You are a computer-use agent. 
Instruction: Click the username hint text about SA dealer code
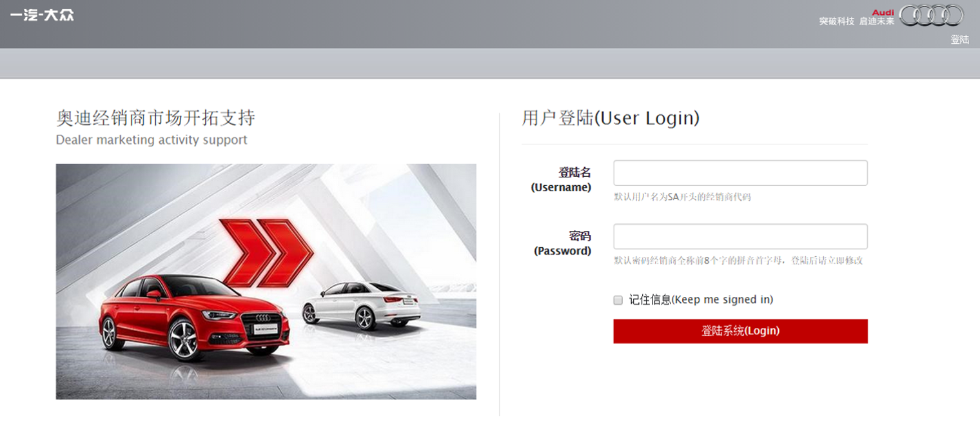(682, 197)
